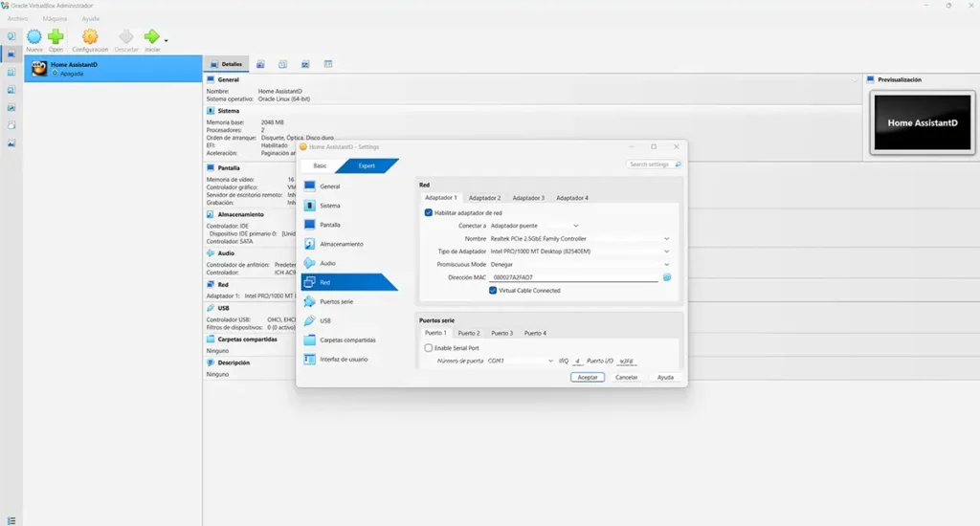Open the Activities tool in left sidebar
The image size is (980, 526).
[x=11, y=143]
